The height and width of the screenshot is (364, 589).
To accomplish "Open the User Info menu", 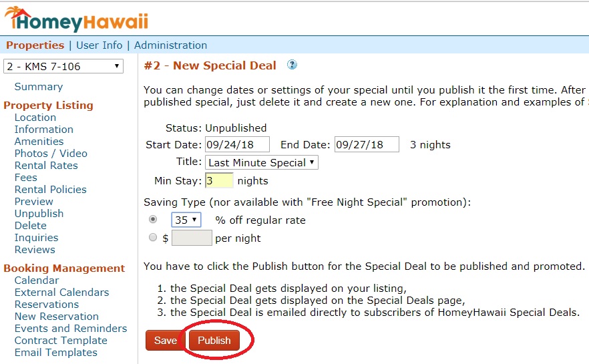I will 99,45.
